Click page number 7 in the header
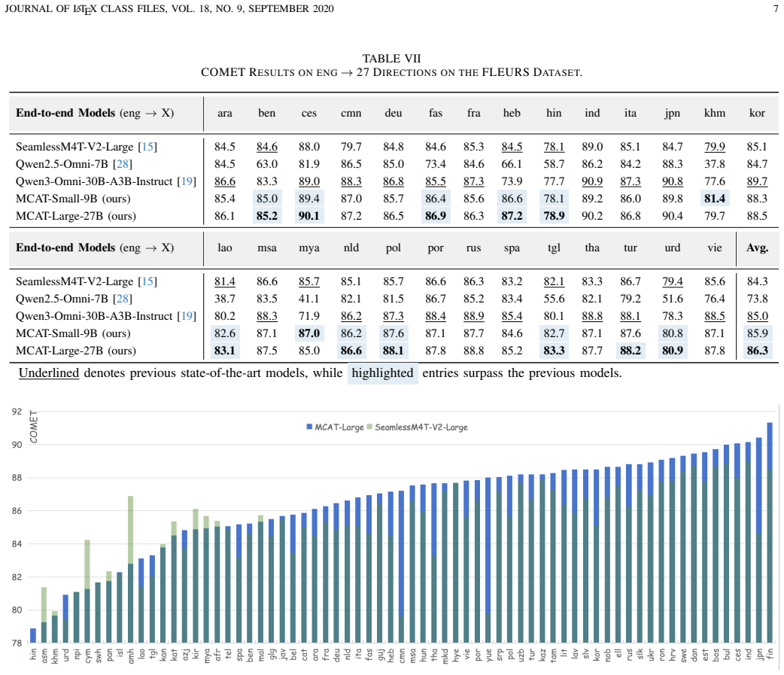784x675 pixels. click(x=776, y=8)
